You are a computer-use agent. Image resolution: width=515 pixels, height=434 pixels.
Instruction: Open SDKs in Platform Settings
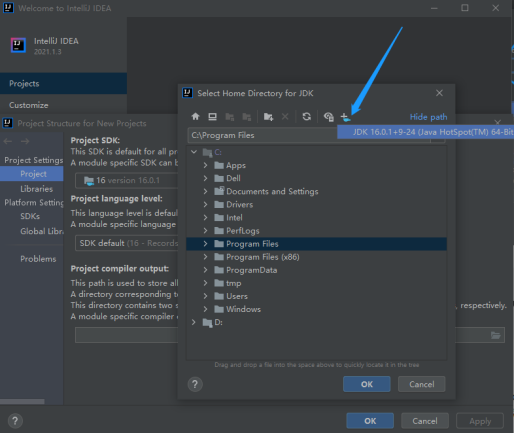tap(30, 216)
